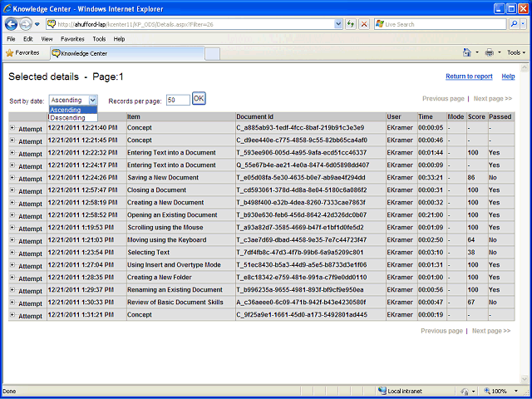Click the Print icon in command bar
The image size is (532, 399).
[x=490, y=52]
